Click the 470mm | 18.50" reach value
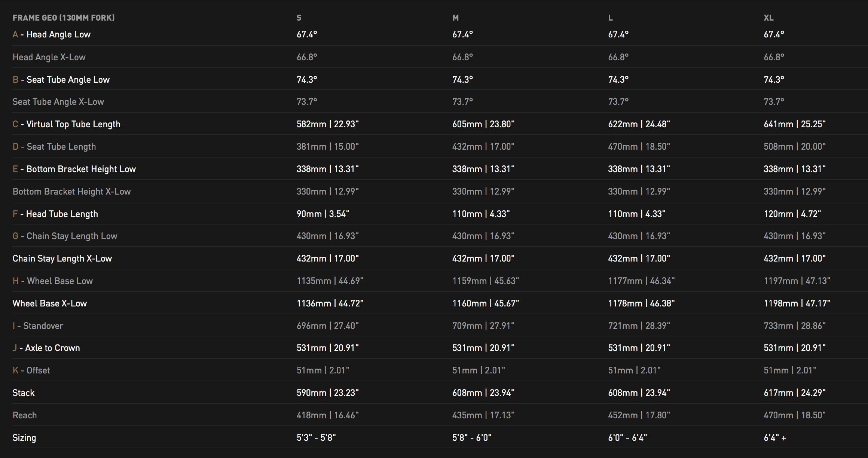 point(794,415)
